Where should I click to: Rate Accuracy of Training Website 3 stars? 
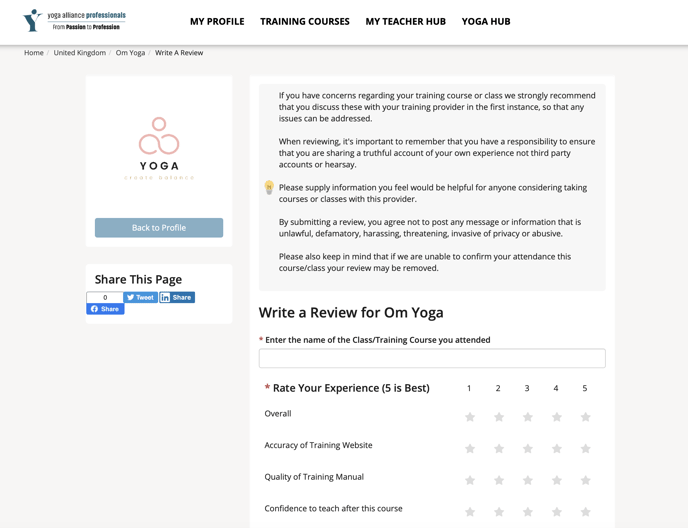[x=528, y=449]
